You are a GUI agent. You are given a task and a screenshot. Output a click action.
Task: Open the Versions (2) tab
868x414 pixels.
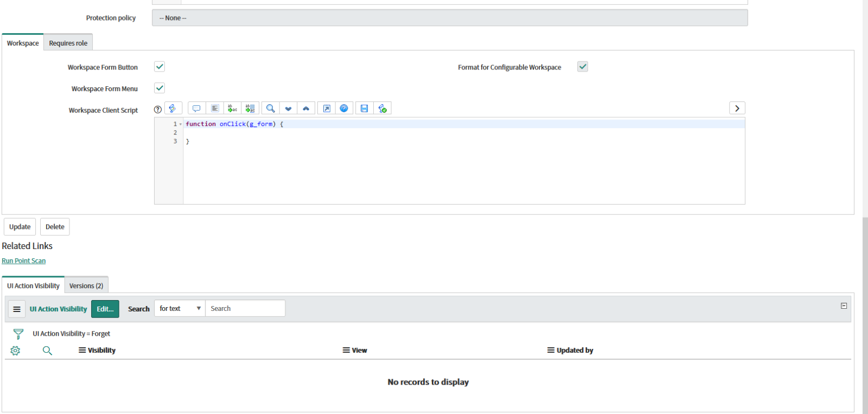tap(86, 285)
